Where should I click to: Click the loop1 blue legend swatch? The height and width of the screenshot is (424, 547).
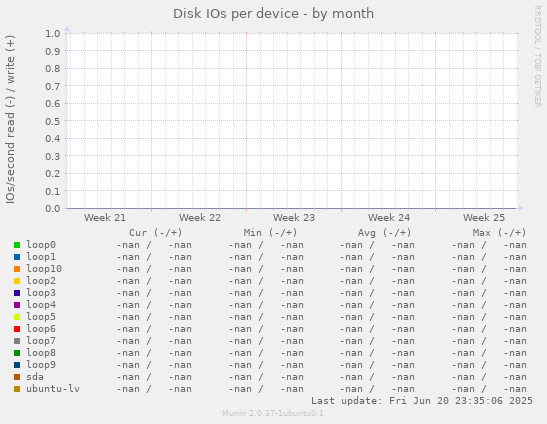pos(17,257)
